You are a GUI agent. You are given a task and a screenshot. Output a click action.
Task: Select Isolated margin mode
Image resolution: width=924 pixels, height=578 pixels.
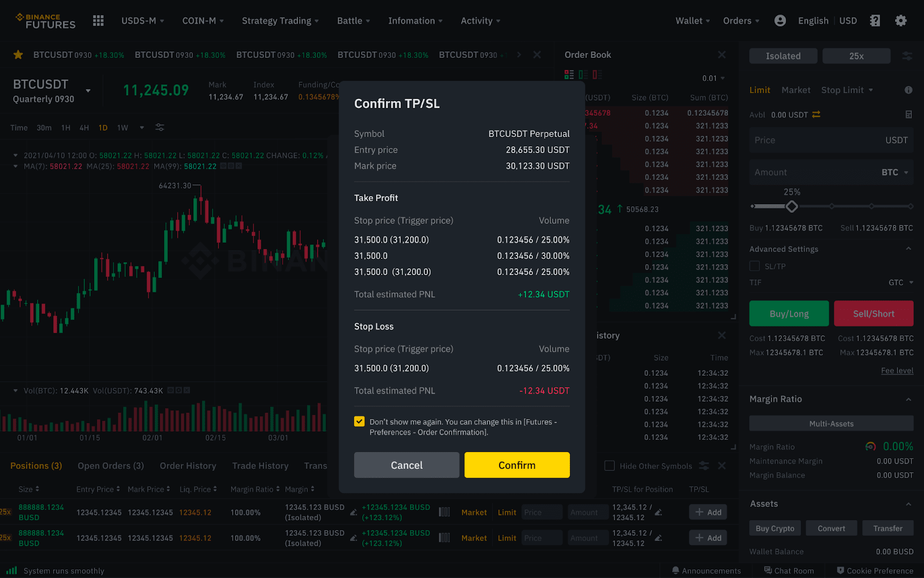pos(783,56)
